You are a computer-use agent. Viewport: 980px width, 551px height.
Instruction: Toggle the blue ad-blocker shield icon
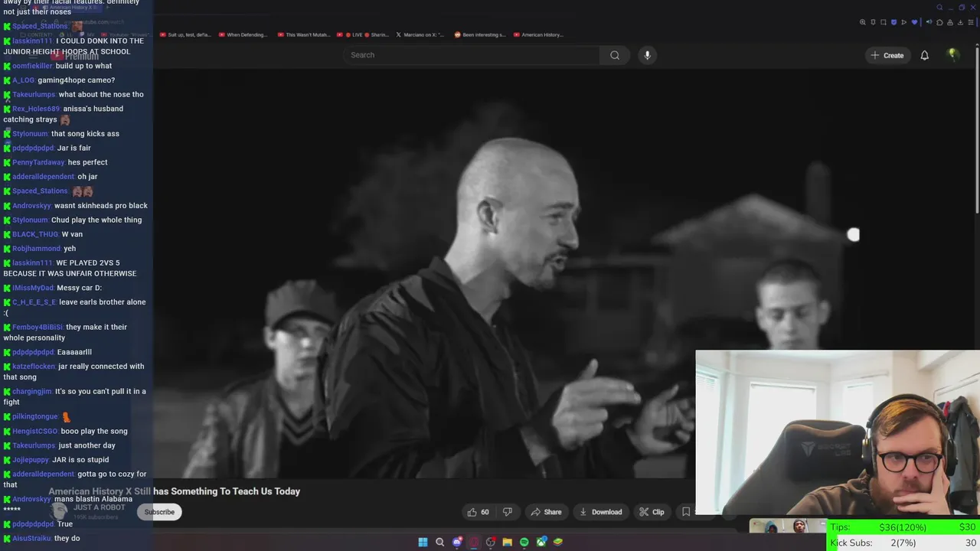tap(893, 22)
